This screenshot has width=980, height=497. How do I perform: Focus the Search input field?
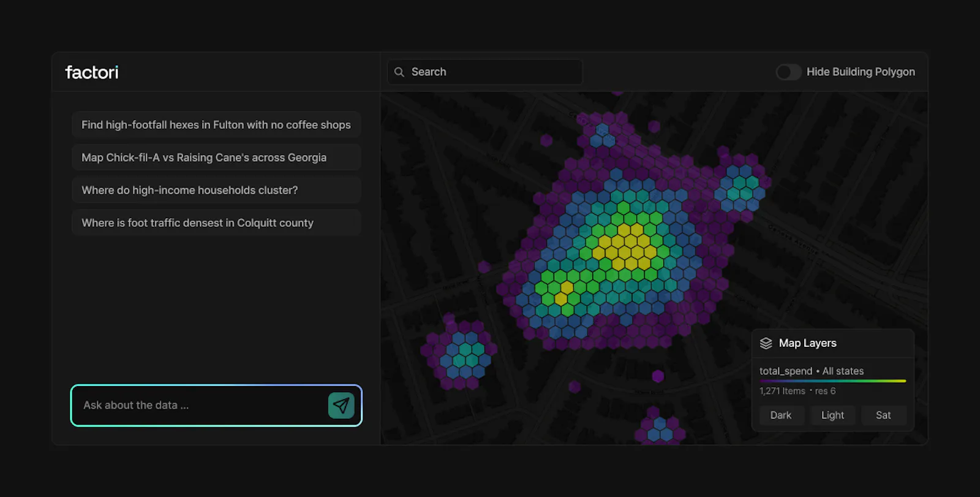click(x=484, y=72)
